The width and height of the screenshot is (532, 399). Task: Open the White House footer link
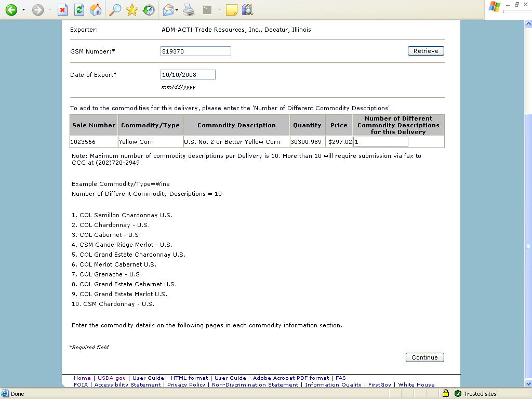[x=416, y=385]
